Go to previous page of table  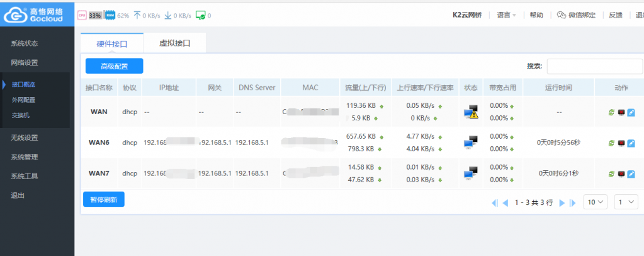(x=506, y=202)
